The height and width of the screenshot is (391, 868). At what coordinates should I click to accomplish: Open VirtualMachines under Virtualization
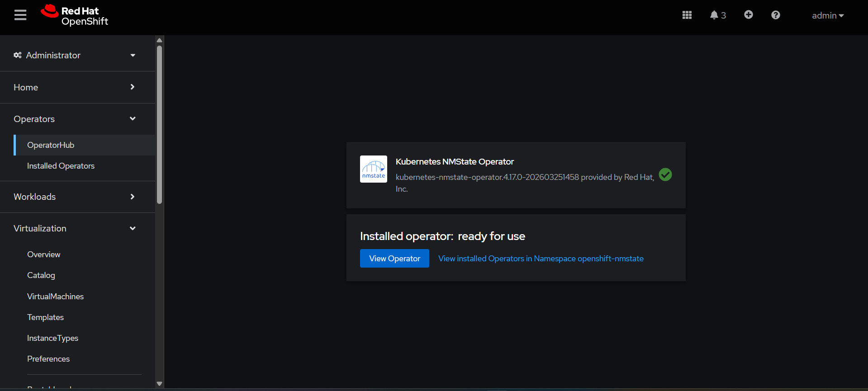click(x=55, y=297)
